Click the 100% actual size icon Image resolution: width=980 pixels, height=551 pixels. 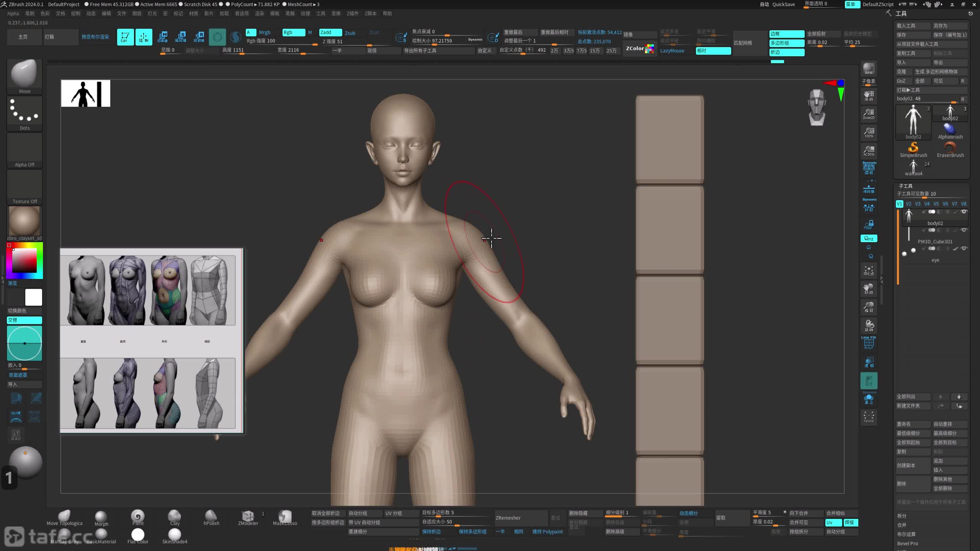[869, 132]
